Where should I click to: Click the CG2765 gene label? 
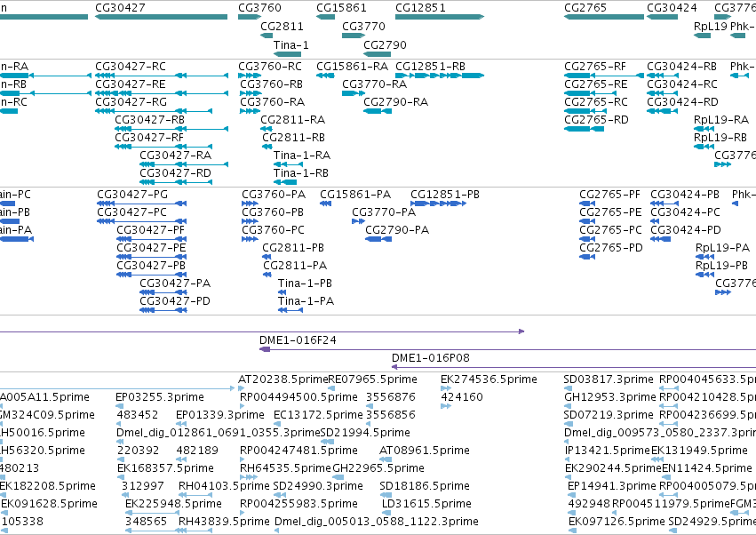coord(585,8)
